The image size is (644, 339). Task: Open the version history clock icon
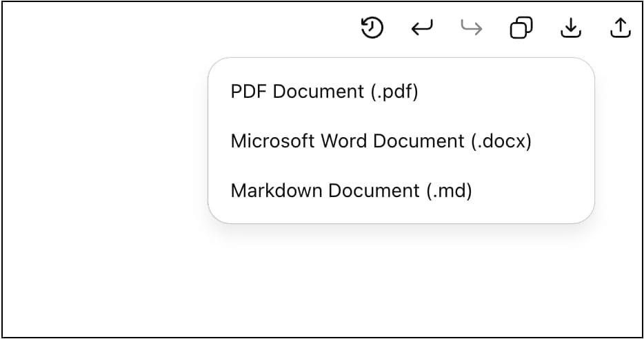coord(372,28)
